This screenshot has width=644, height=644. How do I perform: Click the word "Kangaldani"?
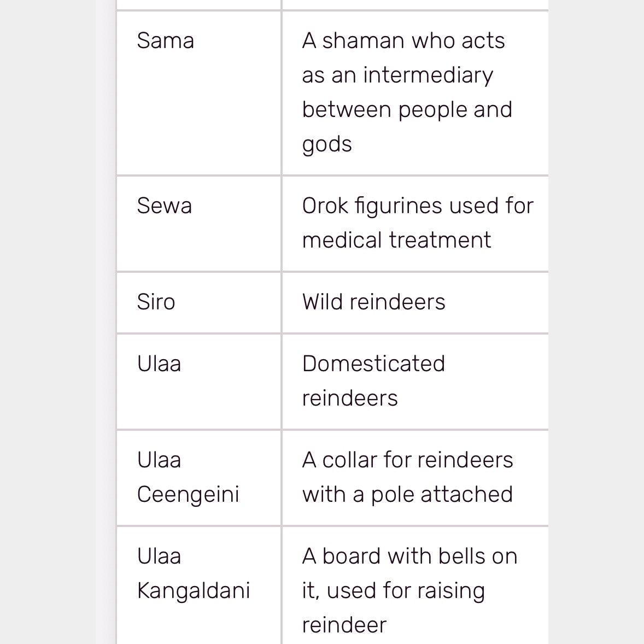click(194, 591)
